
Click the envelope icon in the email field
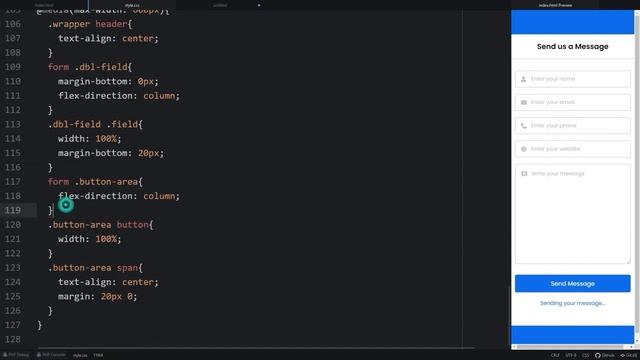coord(524,102)
